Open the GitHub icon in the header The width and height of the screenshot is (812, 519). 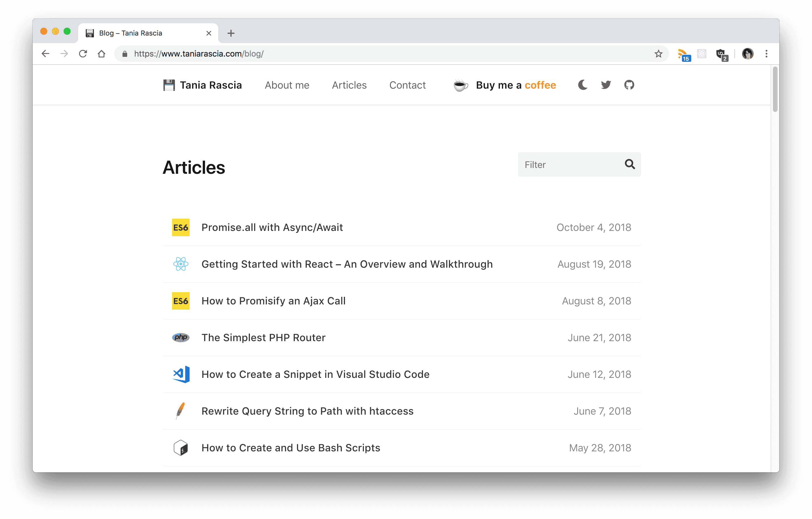[x=629, y=85]
